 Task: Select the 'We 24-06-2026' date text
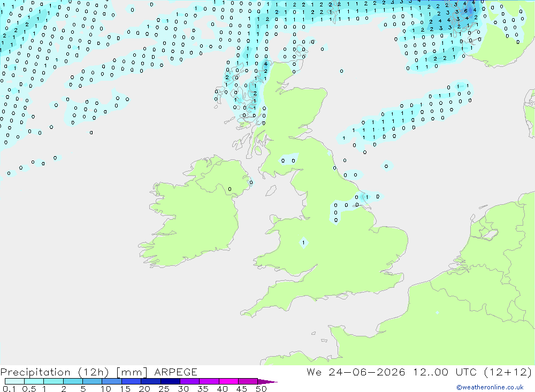(356, 372)
